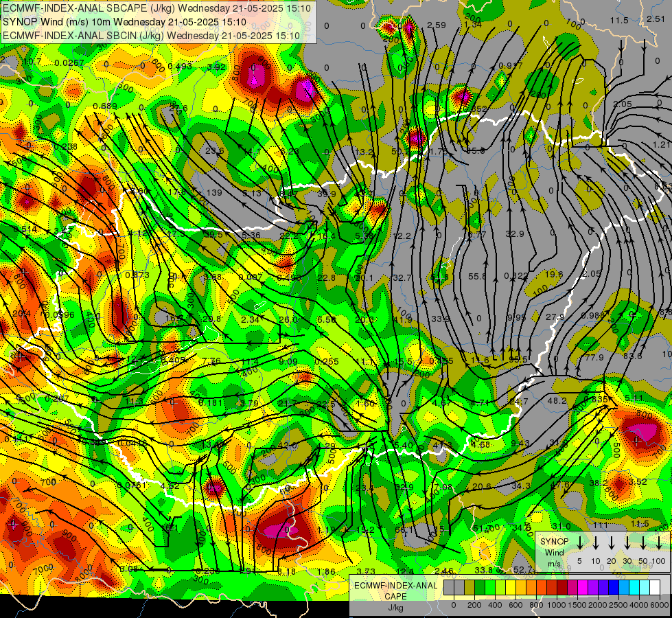Pick the yellow swatch in CAPE legend
The width and height of the screenshot is (672, 618).
pos(511,588)
